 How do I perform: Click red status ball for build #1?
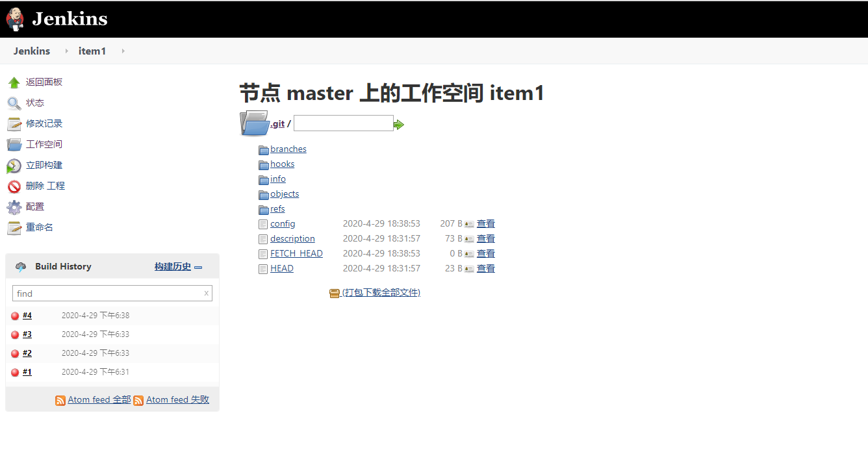pos(15,373)
